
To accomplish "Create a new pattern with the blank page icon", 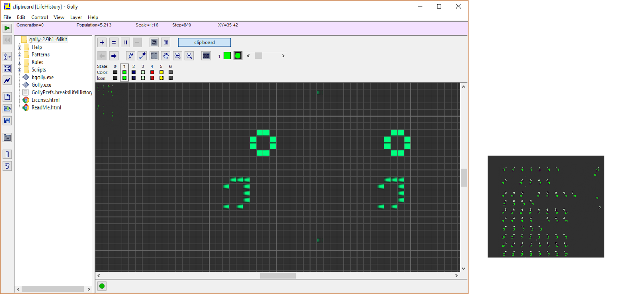I will point(7,97).
